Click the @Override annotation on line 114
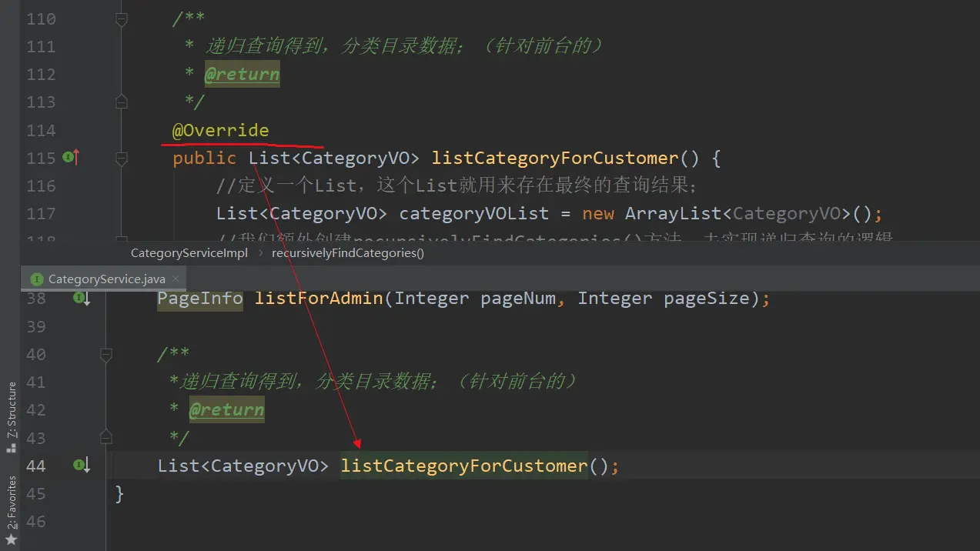Image resolution: width=980 pixels, height=551 pixels. tap(220, 130)
